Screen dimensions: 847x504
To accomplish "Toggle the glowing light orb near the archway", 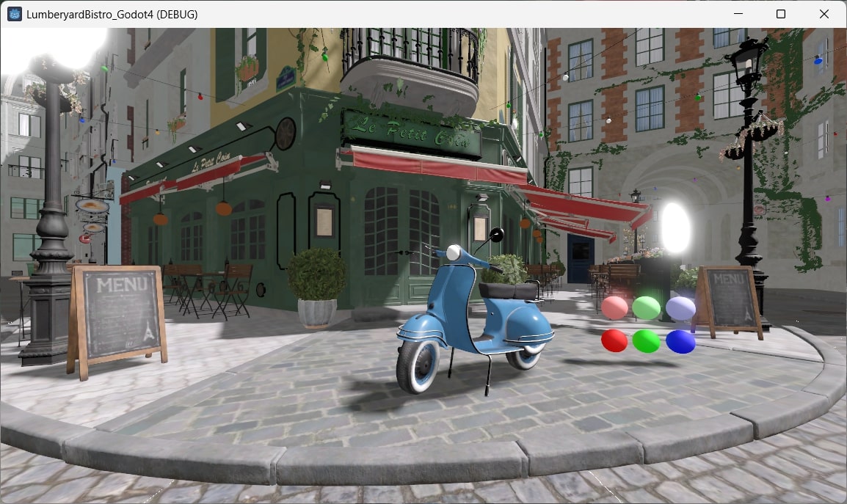I will (x=676, y=227).
